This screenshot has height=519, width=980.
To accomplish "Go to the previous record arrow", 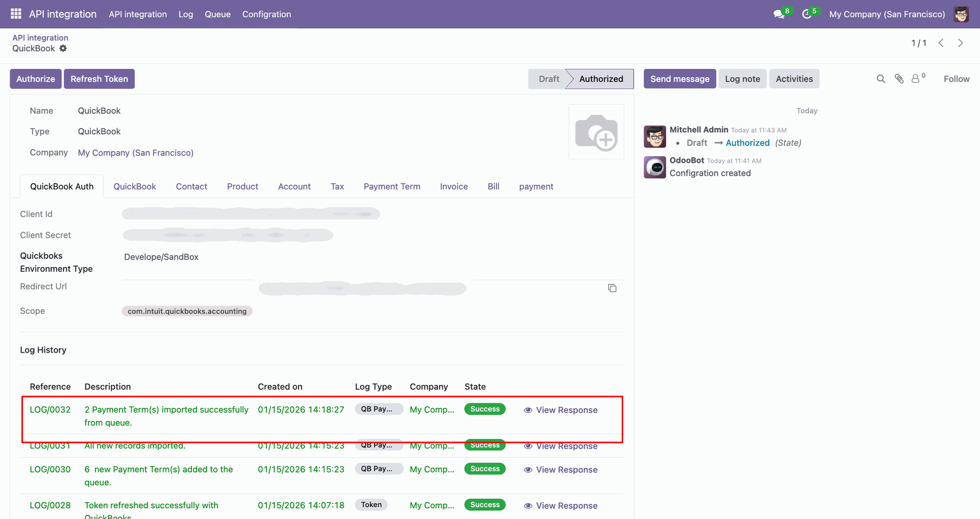I will pyautogui.click(x=941, y=43).
